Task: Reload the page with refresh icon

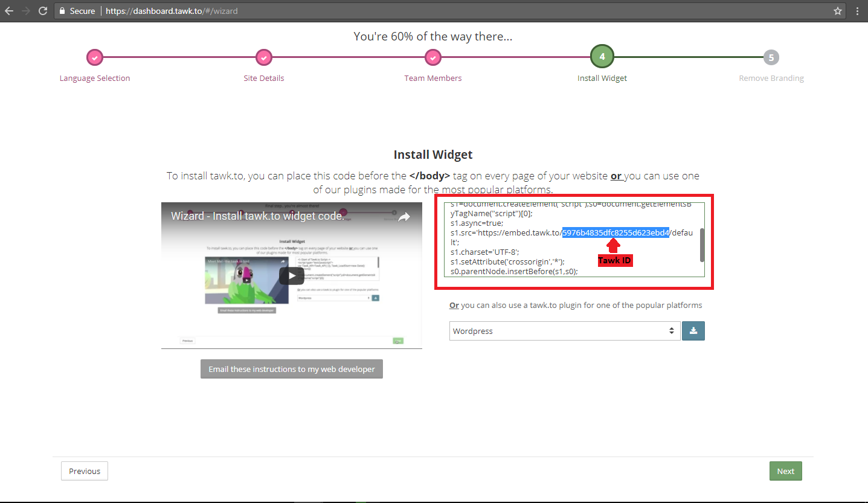Action: coord(43,11)
